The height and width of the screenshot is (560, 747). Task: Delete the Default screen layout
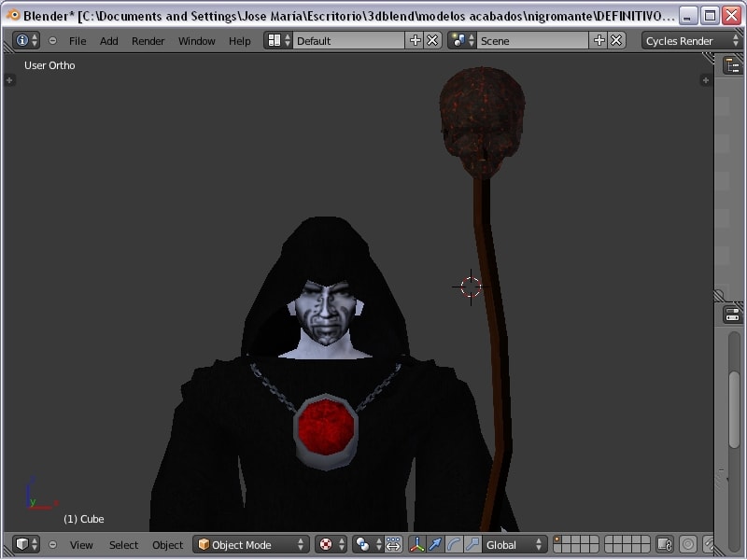432,40
